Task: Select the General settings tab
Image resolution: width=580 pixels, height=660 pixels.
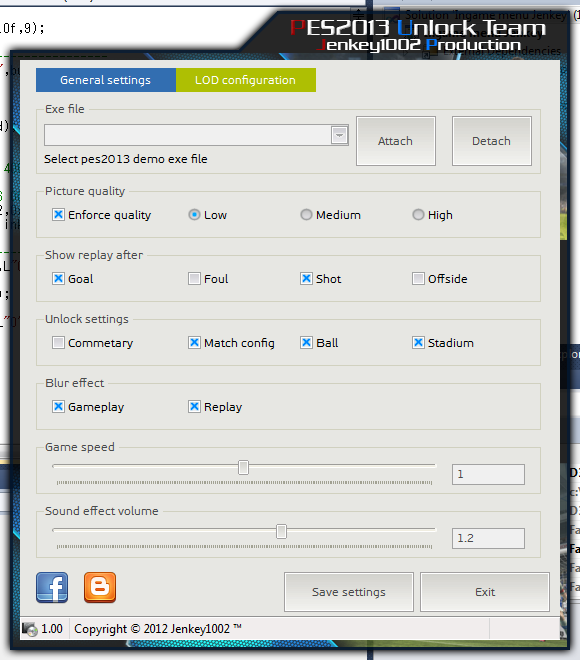Action: (106, 80)
